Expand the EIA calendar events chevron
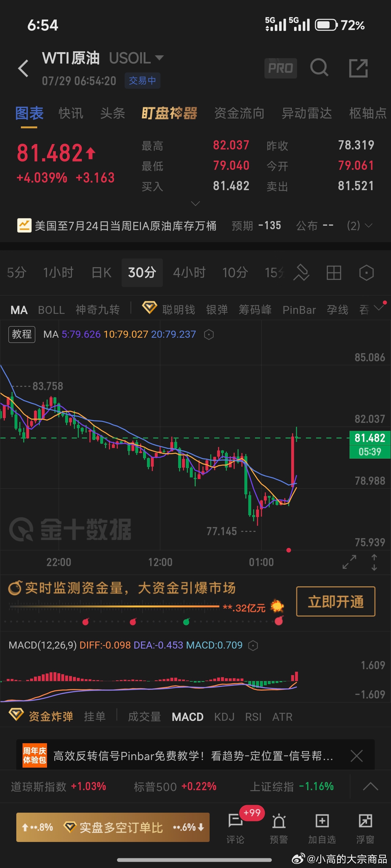 (x=368, y=225)
